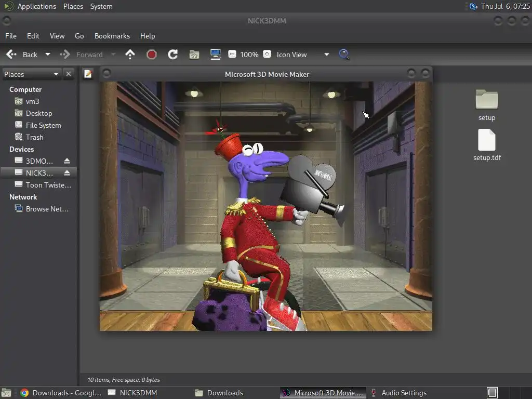
Task: Click the status text '10 items, Free space: 0 bytes'
Action: (124, 380)
